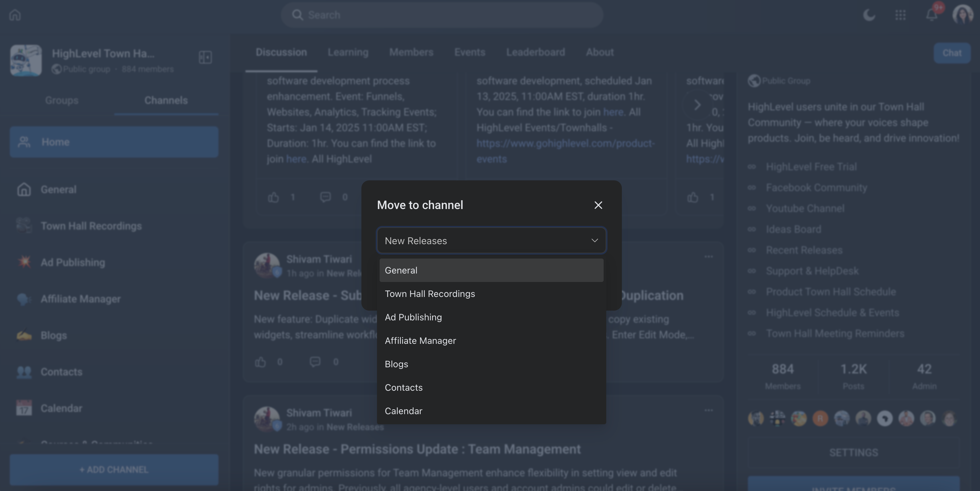Toggle dark mode with moon icon
The width and height of the screenshot is (980, 491).
click(x=869, y=15)
